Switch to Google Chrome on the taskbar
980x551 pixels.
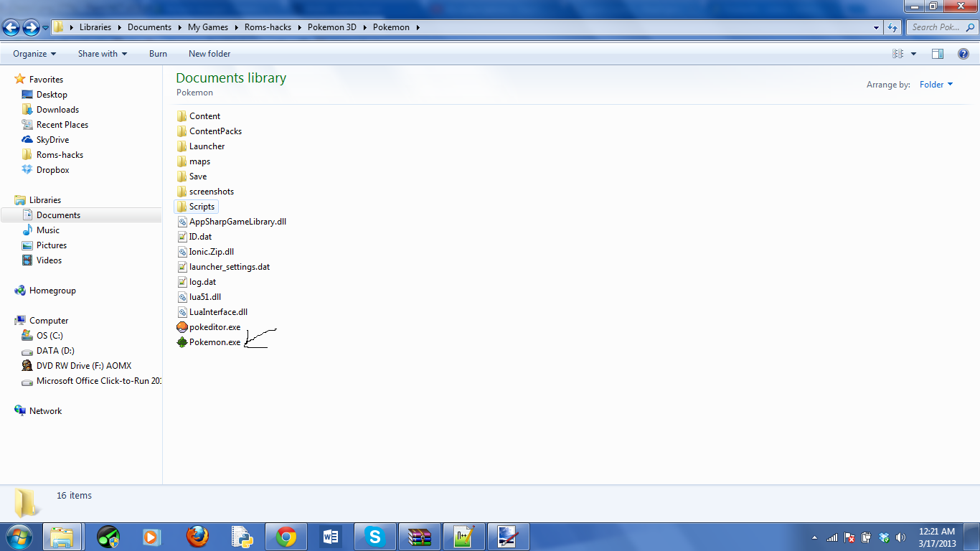click(x=286, y=537)
